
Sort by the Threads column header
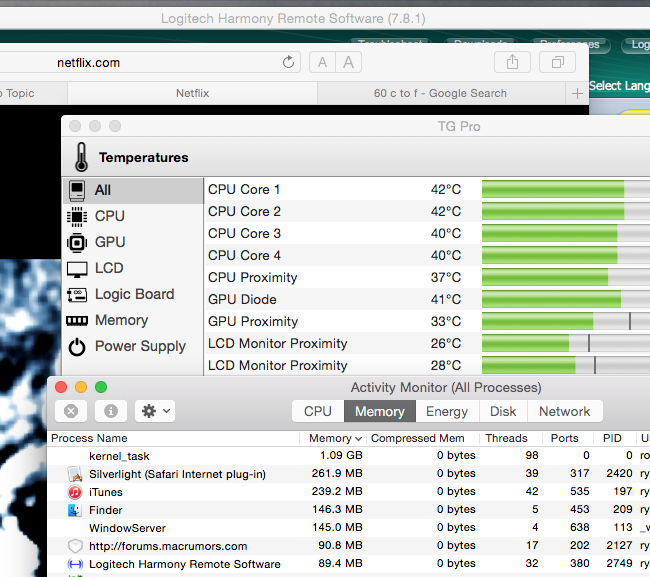(x=511, y=438)
